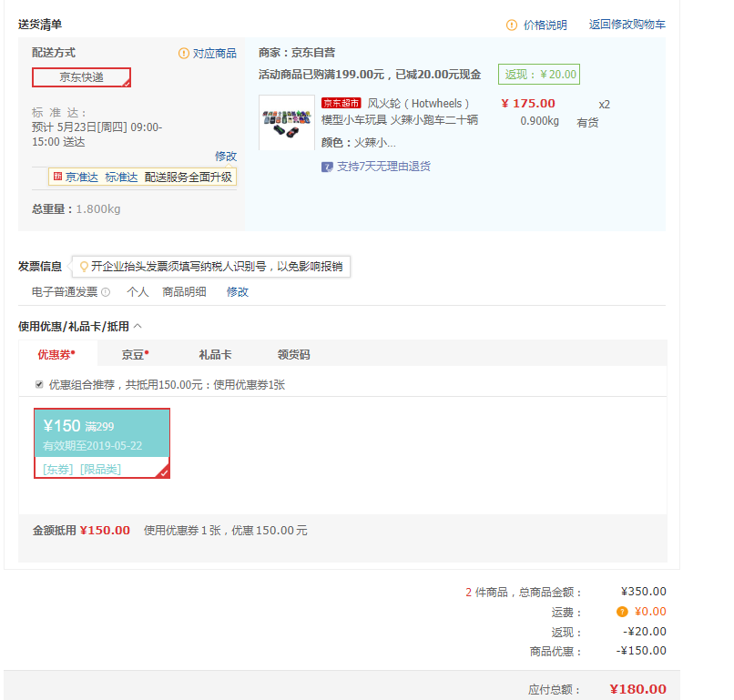Viewport: 734px width, 700px height.
Task: Switch to the 优惠券 tab
Action: tap(56, 354)
